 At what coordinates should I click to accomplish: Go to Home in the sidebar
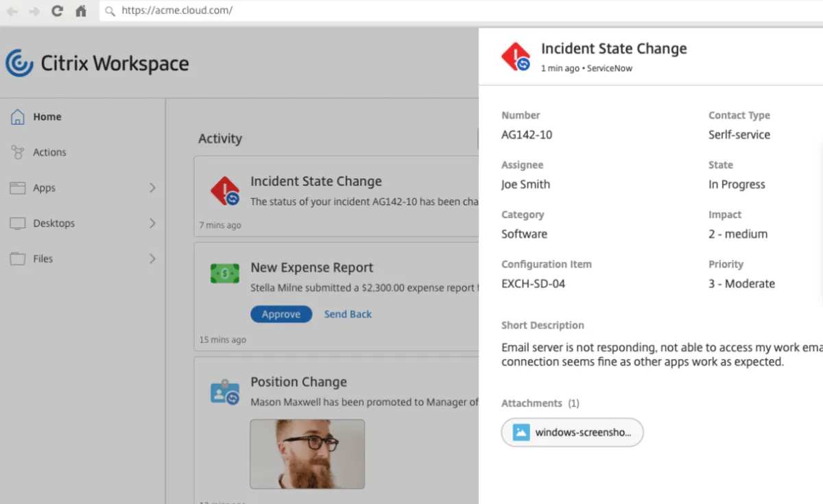coord(47,117)
